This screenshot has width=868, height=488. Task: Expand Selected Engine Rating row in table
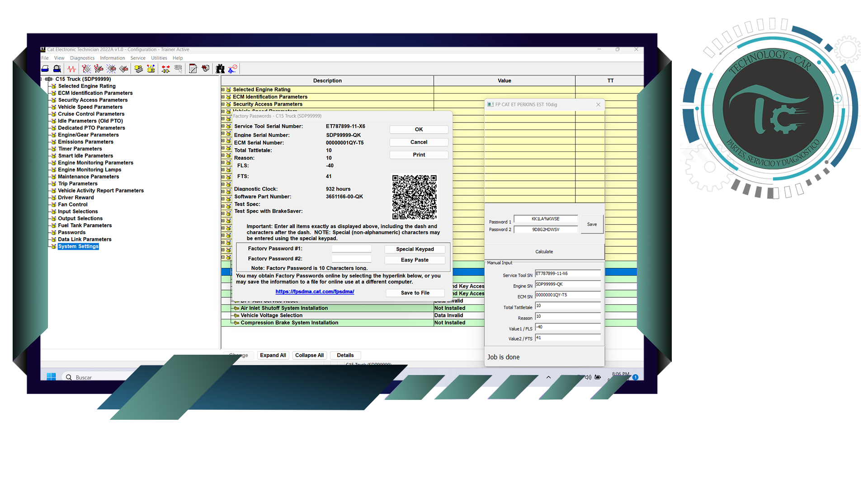pos(223,89)
